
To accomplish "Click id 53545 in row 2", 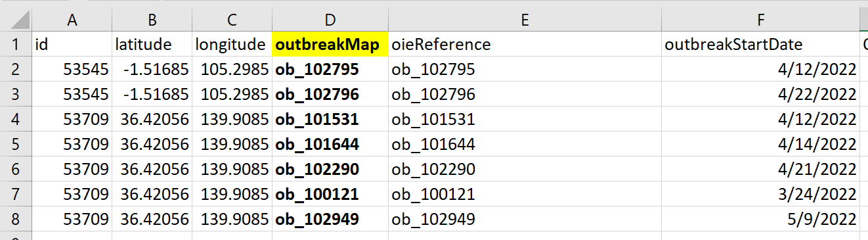I will click(72, 69).
